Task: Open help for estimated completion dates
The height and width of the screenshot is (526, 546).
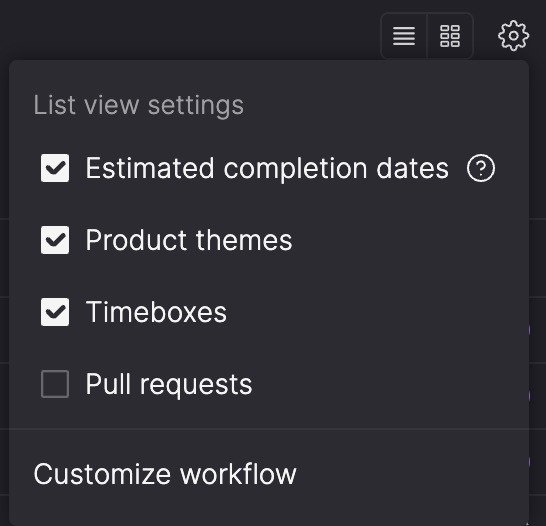Action: click(481, 168)
